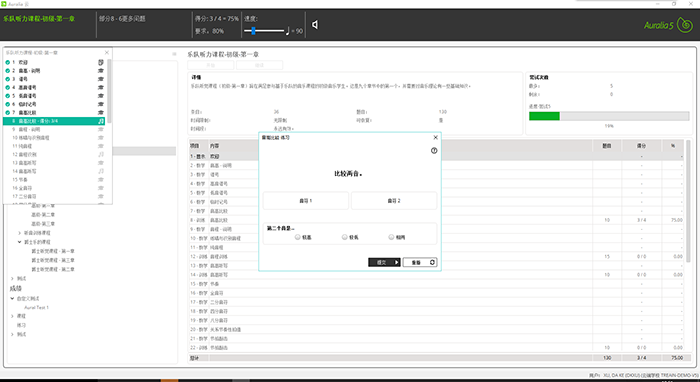Expand the 听音训练课程 tree node
Screen dimensions: 700x382
point(19,233)
